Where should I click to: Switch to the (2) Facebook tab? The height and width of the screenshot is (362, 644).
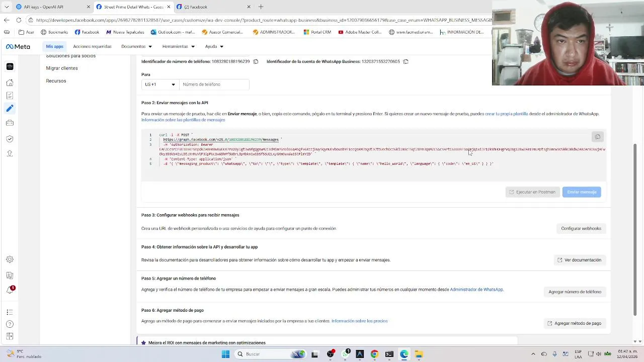[214, 7]
